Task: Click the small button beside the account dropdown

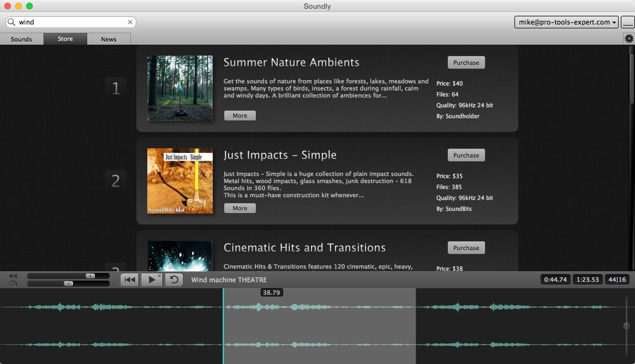Action: click(x=628, y=22)
